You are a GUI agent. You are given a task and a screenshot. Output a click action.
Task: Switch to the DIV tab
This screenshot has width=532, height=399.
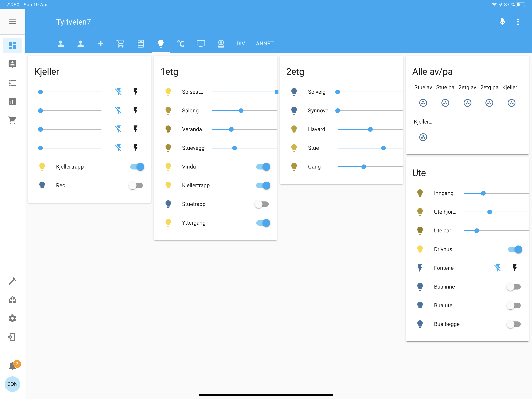[240, 44]
